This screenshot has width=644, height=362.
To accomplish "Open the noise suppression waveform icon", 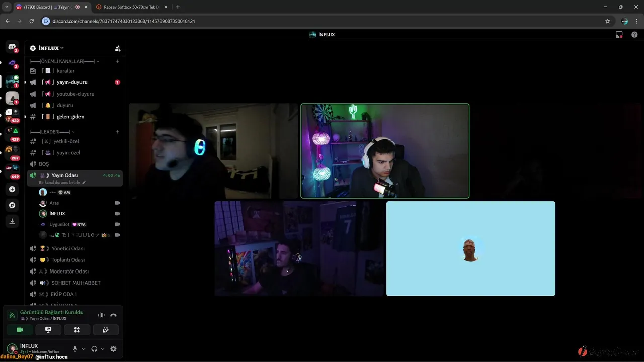I will pos(101,315).
